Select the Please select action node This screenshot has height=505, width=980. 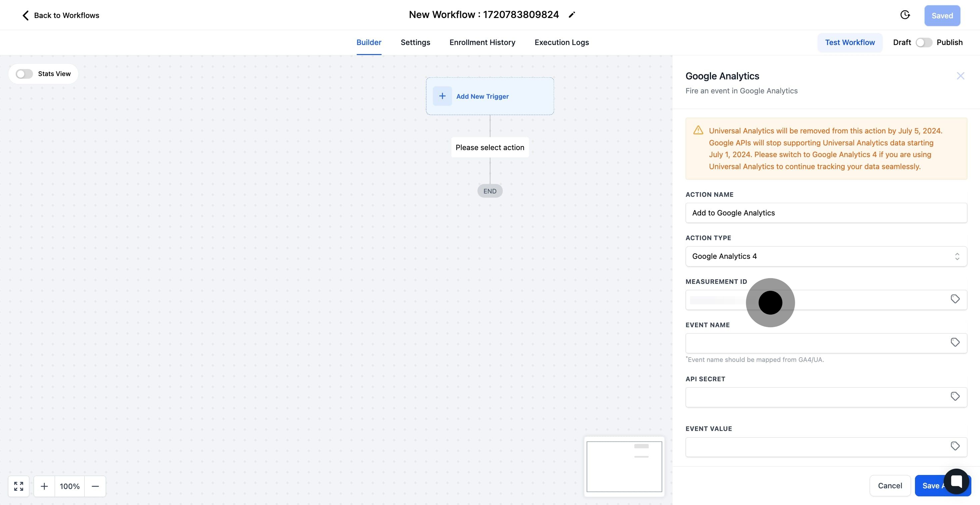tap(490, 147)
